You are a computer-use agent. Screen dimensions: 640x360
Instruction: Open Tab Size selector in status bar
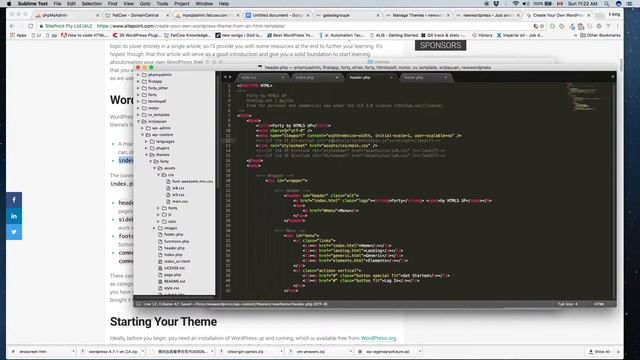coord(568,304)
